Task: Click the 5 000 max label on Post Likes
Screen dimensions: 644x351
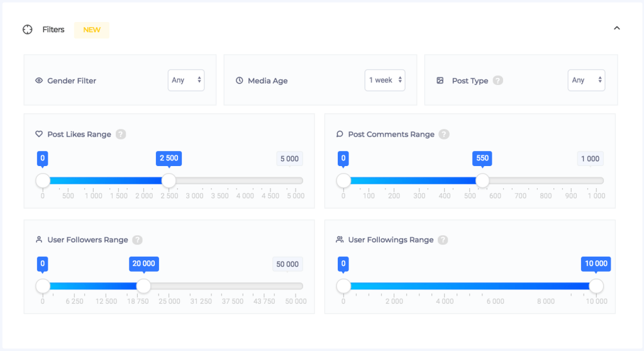Action: 289,159
